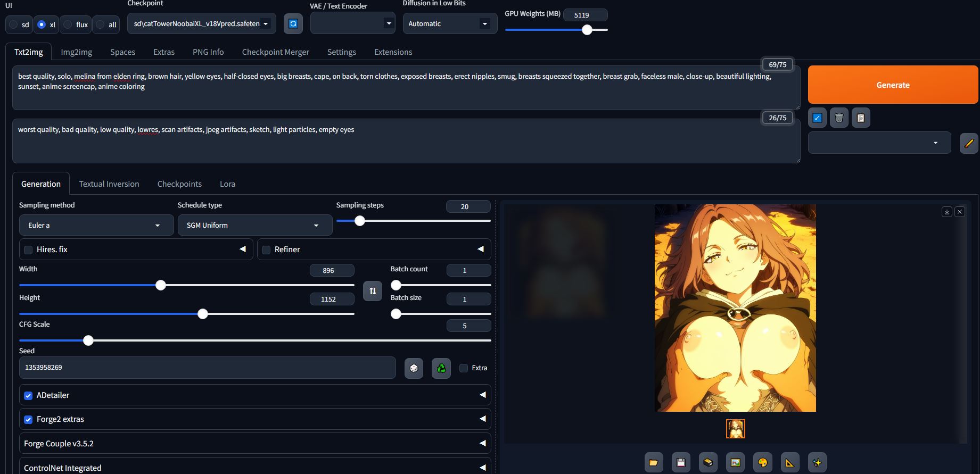Save the image with the floppy disk icon
The height and width of the screenshot is (474, 980).
pyautogui.click(x=681, y=462)
